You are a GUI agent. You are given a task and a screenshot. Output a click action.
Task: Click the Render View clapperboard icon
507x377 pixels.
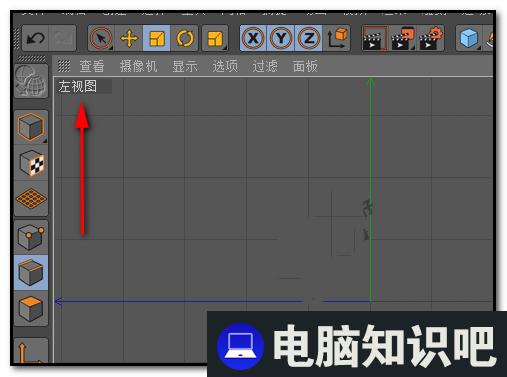point(375,38)
